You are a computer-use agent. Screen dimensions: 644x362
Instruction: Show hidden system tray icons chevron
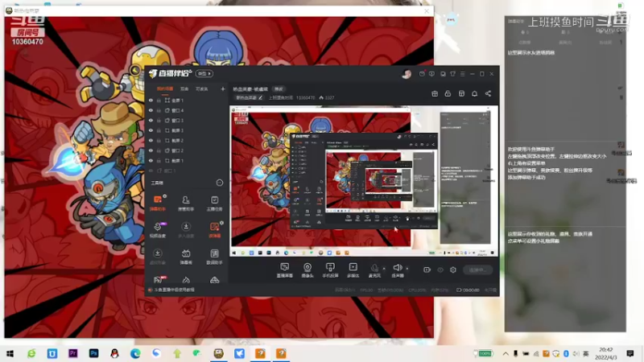506,353
